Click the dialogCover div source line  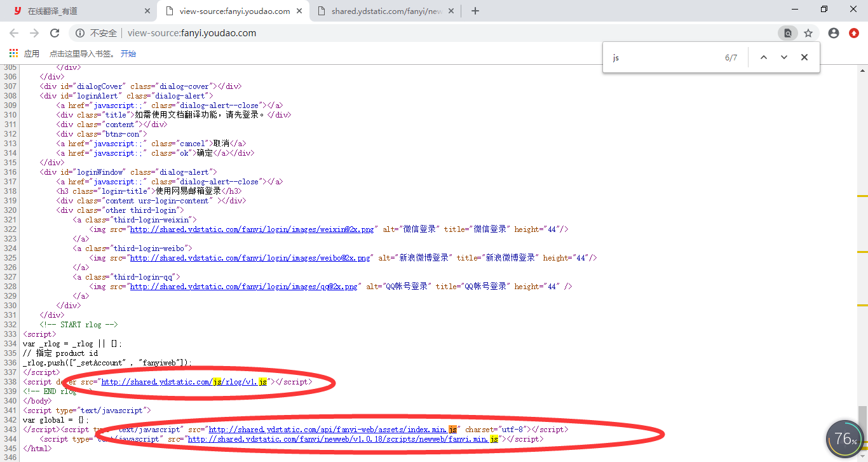coord(140,86)
